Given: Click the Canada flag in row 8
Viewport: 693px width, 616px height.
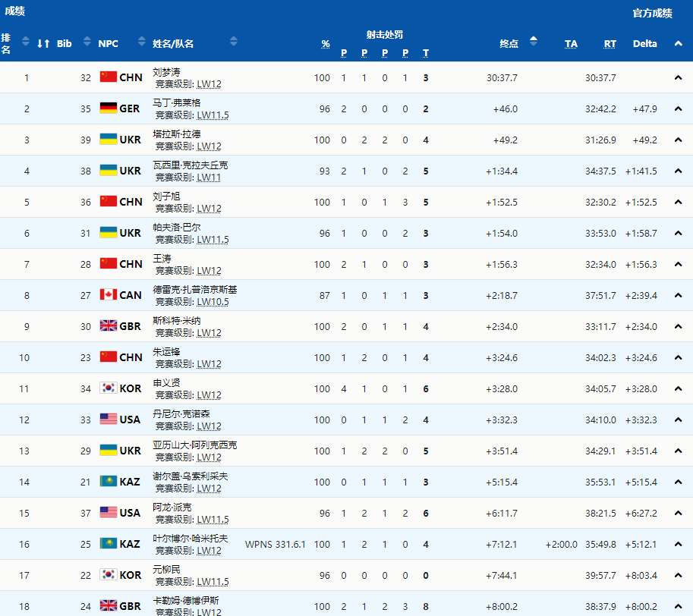Looking at the screenshot, I should [x=109, y=295].
